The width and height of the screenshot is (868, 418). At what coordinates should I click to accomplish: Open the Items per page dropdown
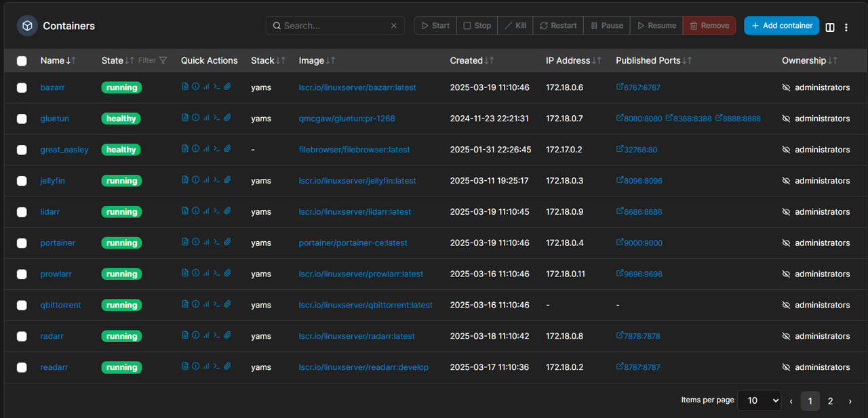[759, 400]
